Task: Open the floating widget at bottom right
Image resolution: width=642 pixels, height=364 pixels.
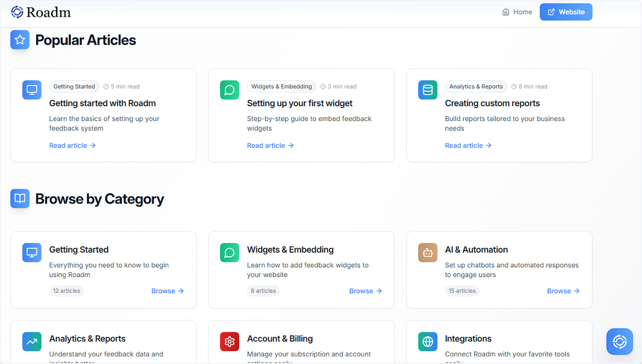Action: [619, 342]
